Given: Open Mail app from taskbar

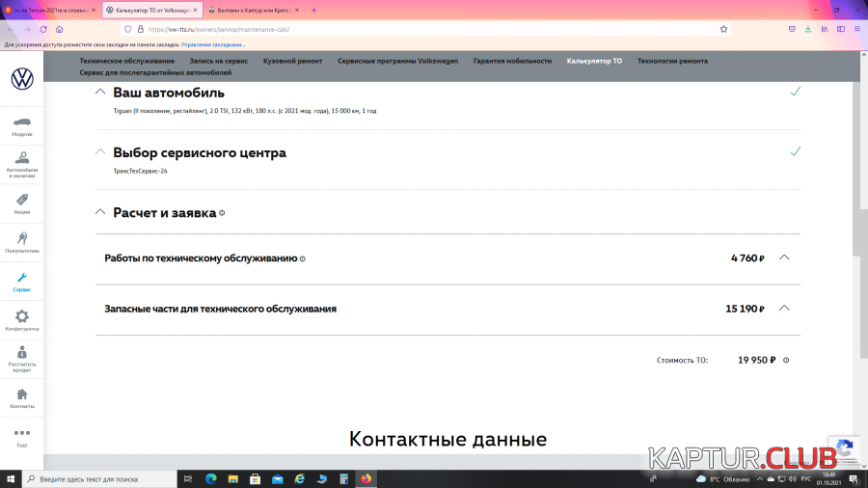Looking at the screenshot, I should [278, 479].
